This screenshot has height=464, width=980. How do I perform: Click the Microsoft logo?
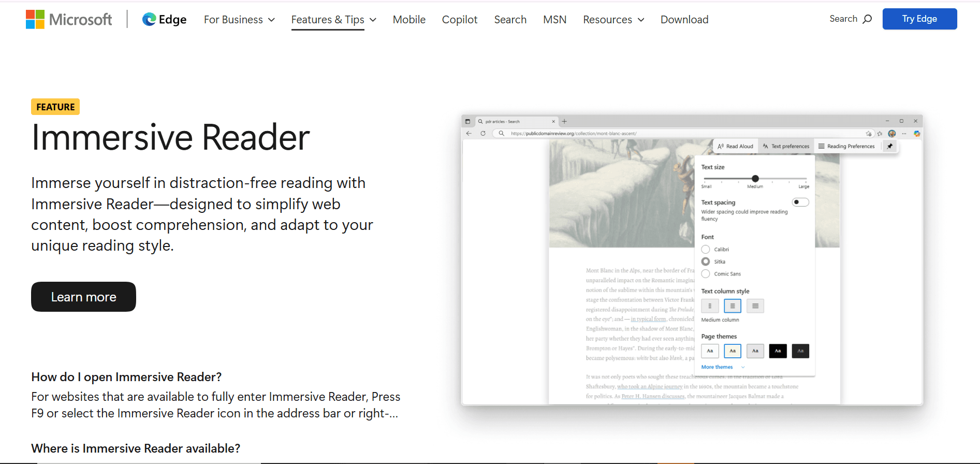(x=69, y=20)
